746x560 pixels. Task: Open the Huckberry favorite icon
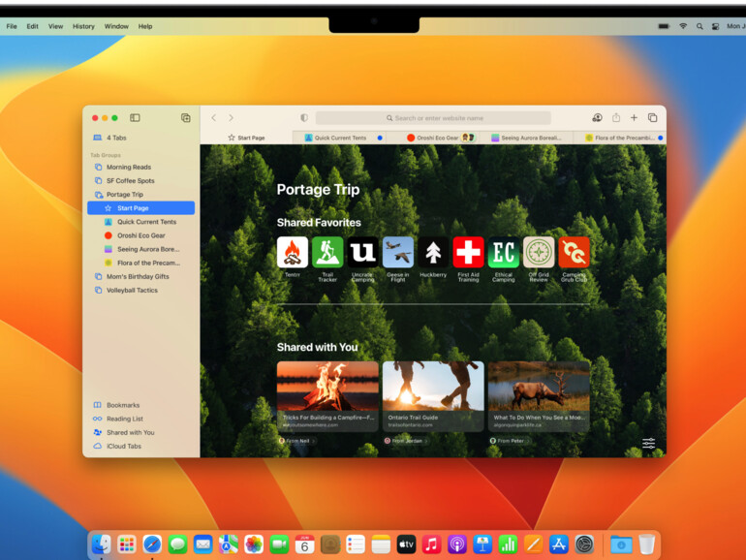pyautogui.click(x=433, y=252)
